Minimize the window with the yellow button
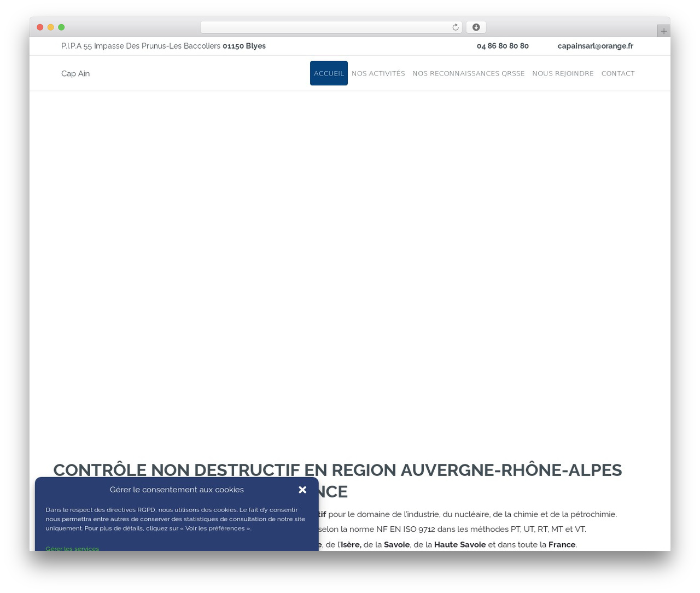The image size is (700, 593). coord(51,27)
